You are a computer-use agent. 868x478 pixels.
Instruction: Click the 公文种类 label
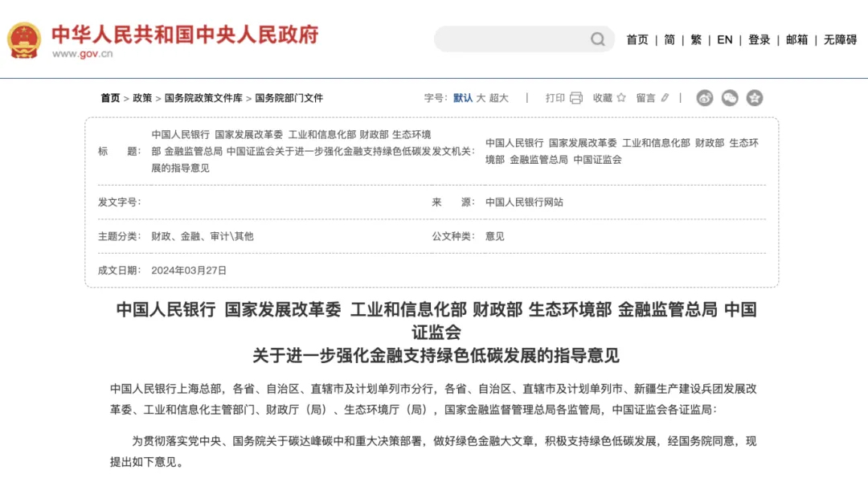tap(453, 236)
